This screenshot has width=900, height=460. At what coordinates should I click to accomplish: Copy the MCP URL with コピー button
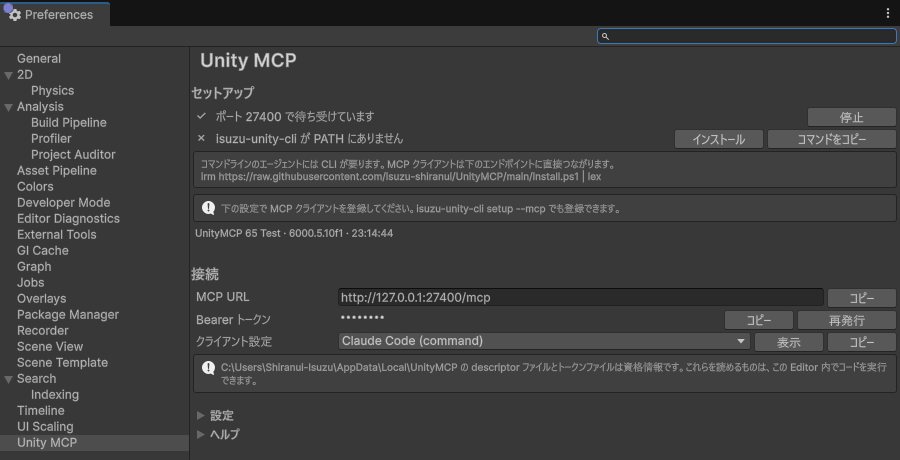pyautogui.click(x=862, y=298)
